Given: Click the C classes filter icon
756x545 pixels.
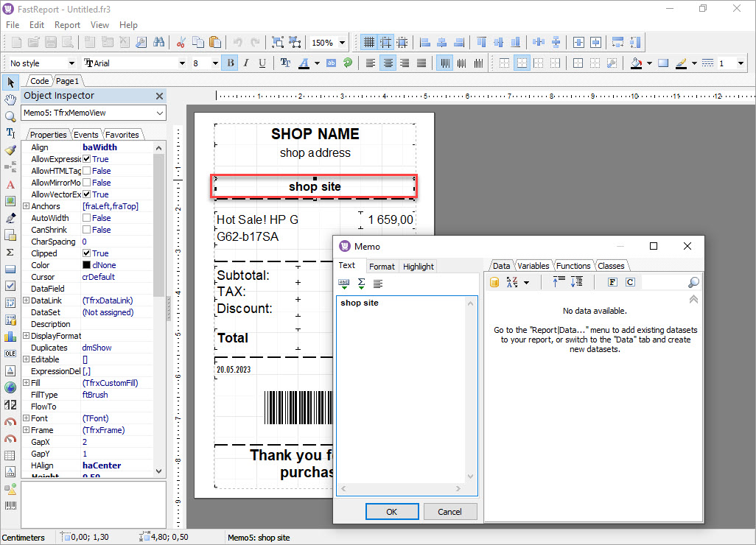Looking at the screenshot, I should pos(630,282).
